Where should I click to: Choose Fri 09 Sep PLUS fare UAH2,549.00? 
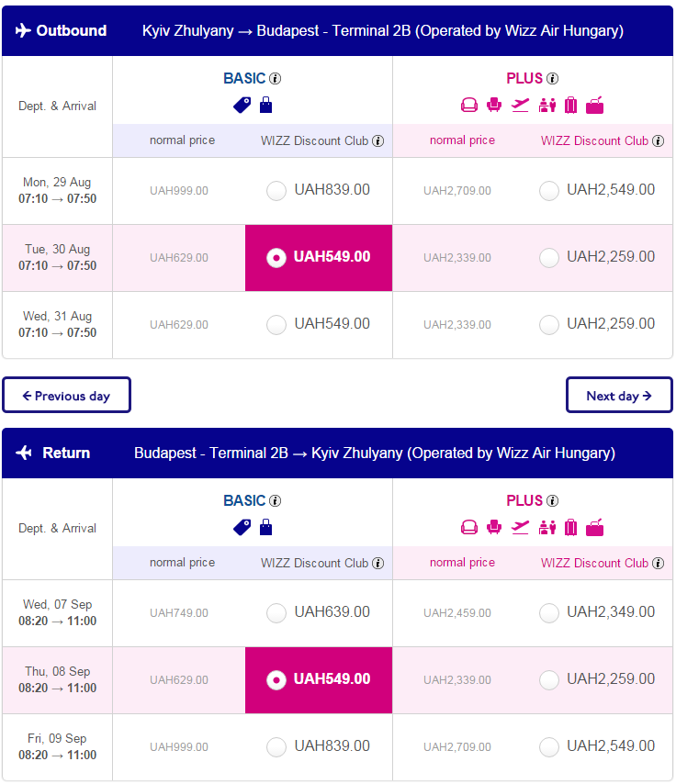pyautogui.click(x=549, y=746)
